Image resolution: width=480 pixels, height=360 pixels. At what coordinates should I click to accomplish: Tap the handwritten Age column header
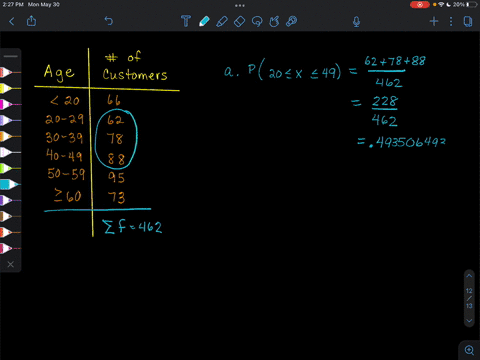[x=59, y=73]
